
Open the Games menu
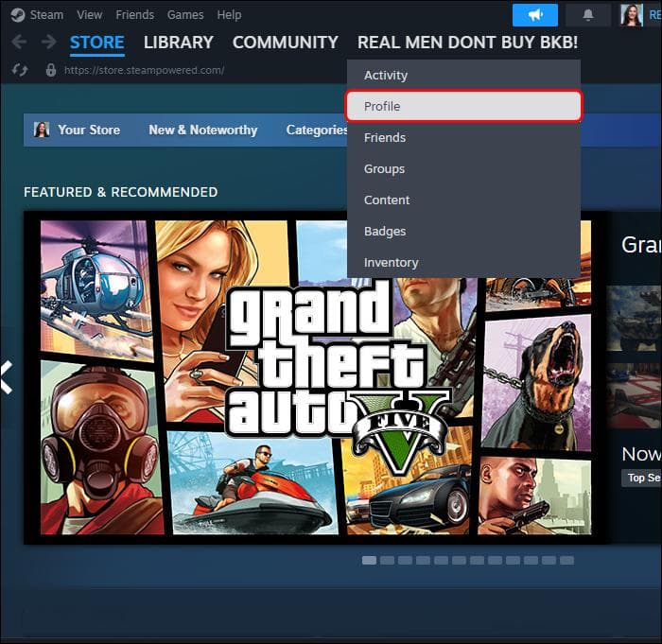pyautogui.click(x=185, y=15)
